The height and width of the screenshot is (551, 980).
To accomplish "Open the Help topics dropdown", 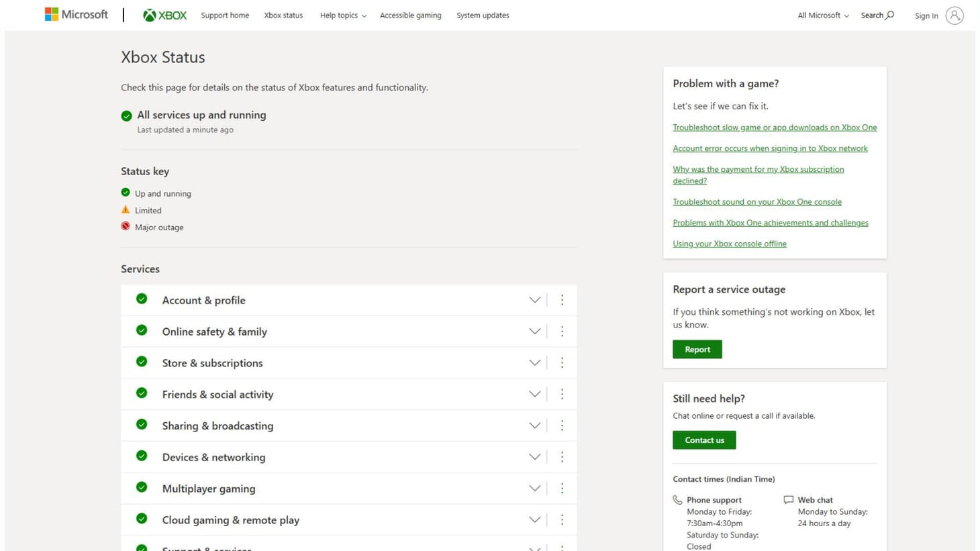I will pos(342,15).
